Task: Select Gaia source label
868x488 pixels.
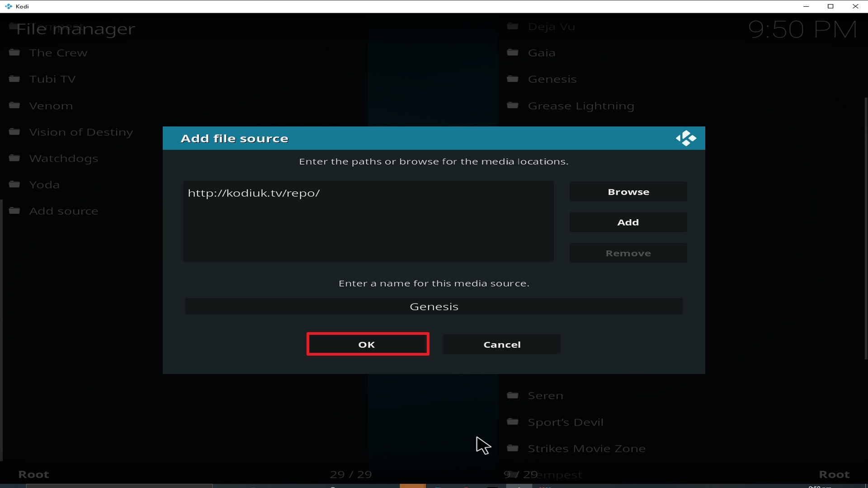Action: [x=542, y=53]
